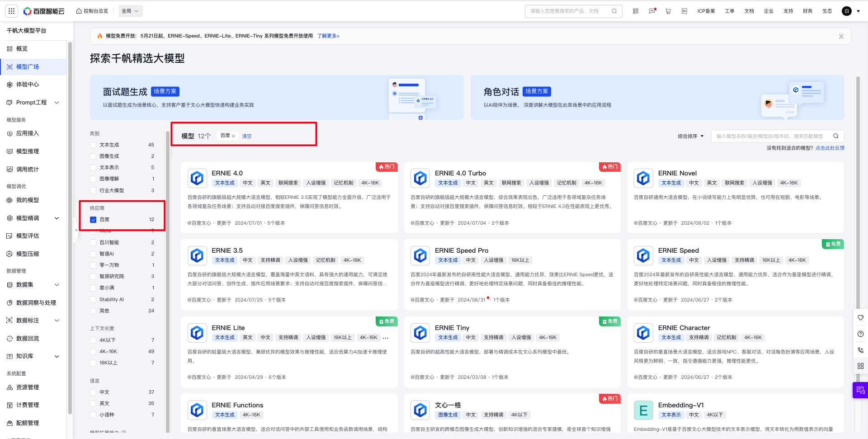Click the 数据回流 sidebar icon
This screenshot has width=868, height=439.
pos(9,339)
